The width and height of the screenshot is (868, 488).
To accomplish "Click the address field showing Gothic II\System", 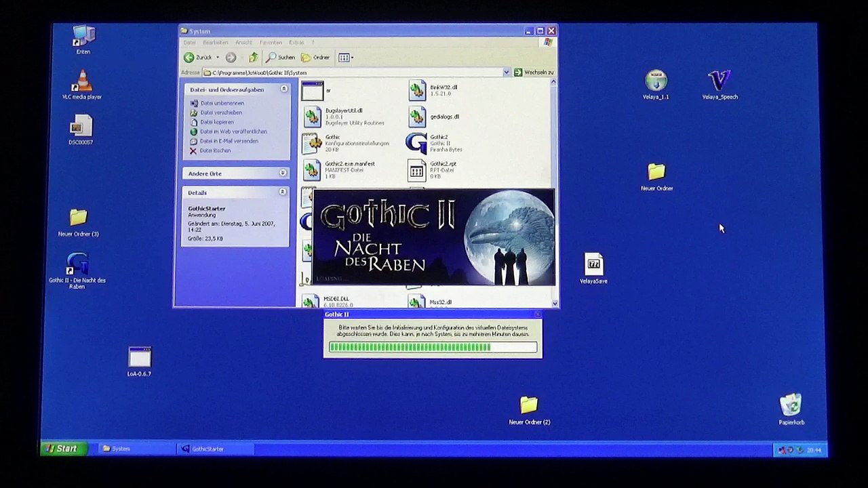I will point(353,73).
